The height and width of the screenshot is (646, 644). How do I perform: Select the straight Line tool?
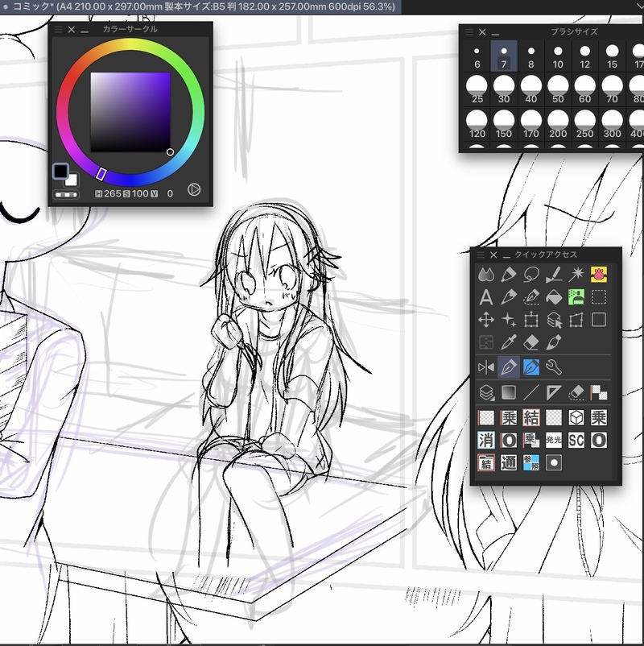tap(531, 392)
